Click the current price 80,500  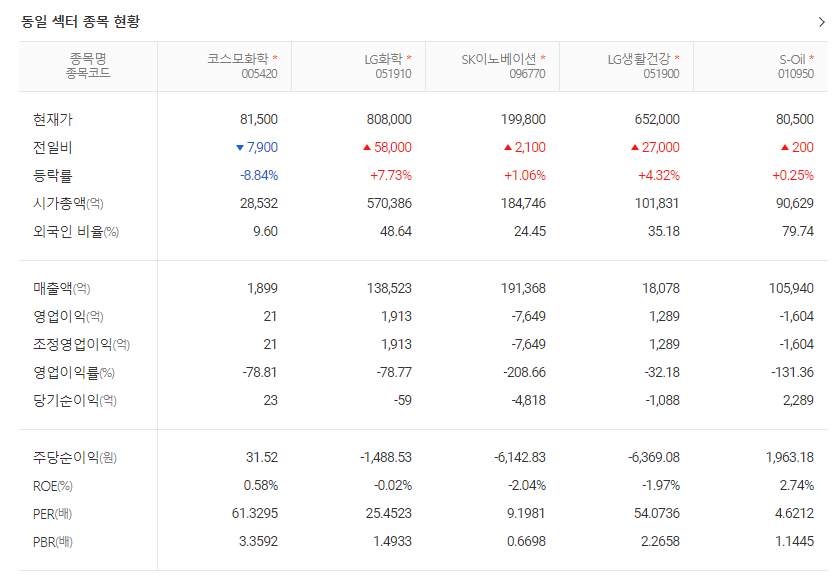pyautogui.click(x=795, y=119)
